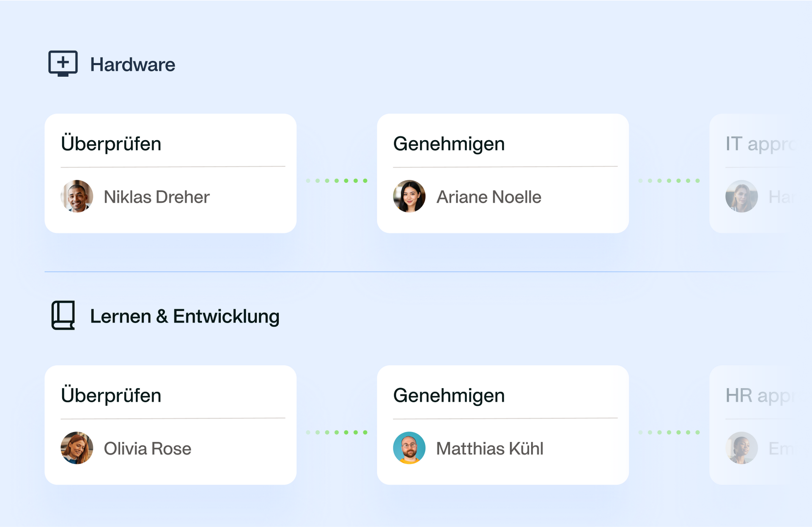Click Olivia Rose's profile photo

click(x=77, y=448)
